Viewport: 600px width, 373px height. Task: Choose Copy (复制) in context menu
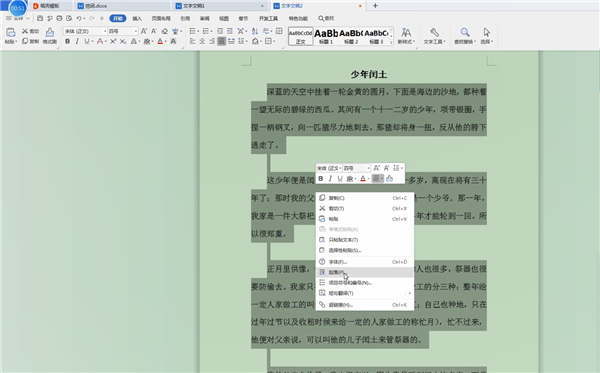click(365, 198)
